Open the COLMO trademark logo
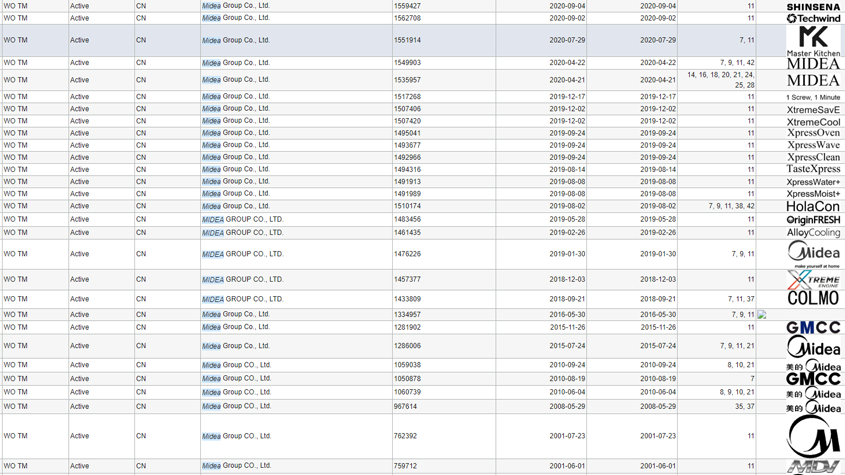The image size is (845, 475). (x=813, y=298)
